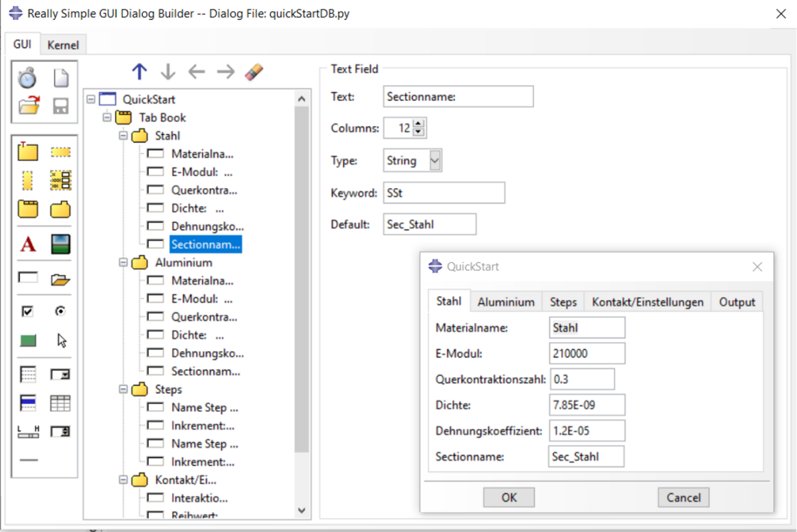Click the Dichte field showing 7.85E-09

[587, 404]
